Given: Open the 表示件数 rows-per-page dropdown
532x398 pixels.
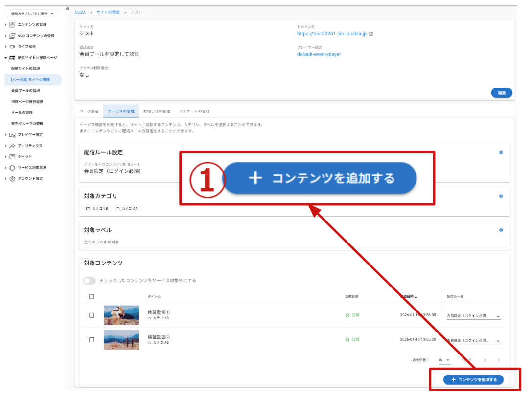Looking at the screenshot, I should tap(444, 360).
